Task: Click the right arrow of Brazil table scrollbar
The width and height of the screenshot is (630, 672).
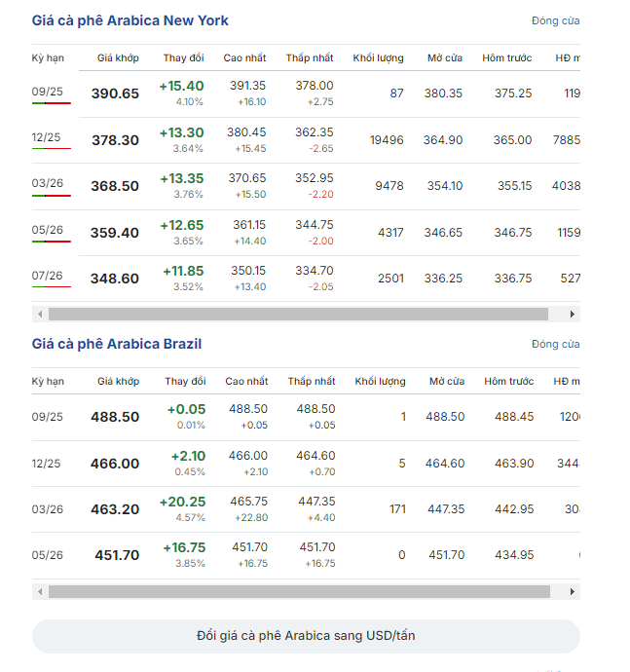Action: click(x=573, y=592)
